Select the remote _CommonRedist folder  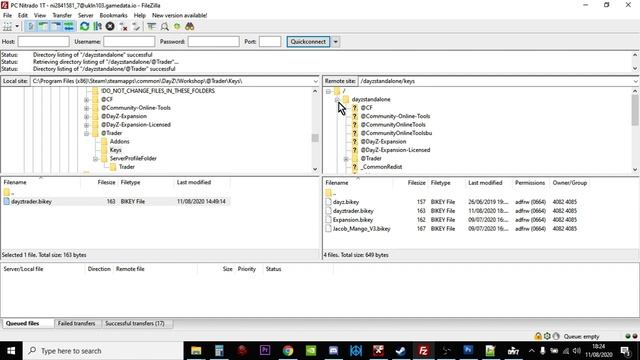pos(381,167)
